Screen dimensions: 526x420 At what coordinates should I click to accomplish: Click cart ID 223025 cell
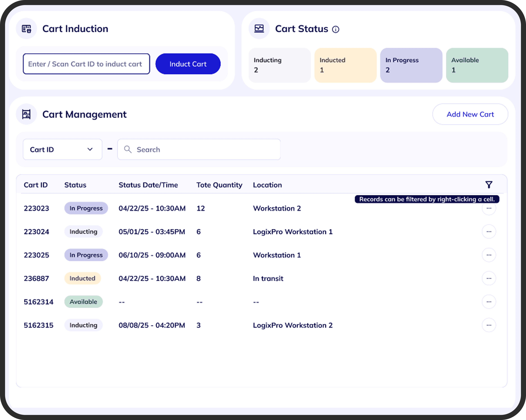[36, 255]
